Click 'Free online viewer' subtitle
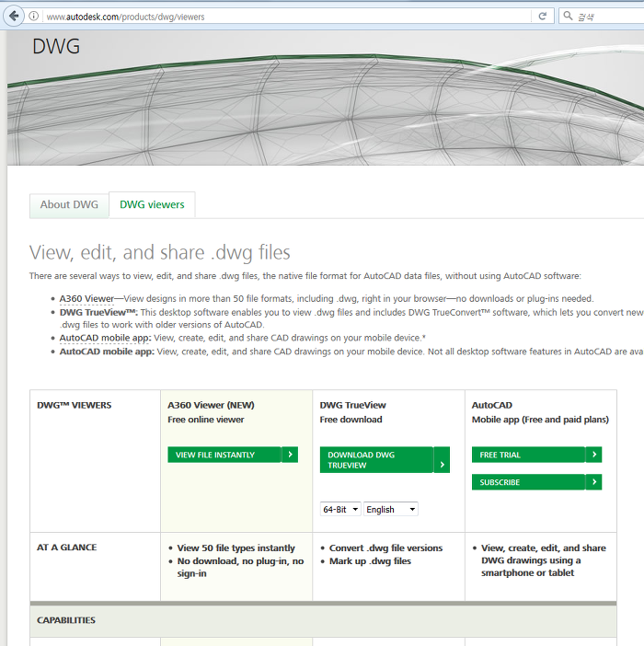644x646 pixels. pos(205,420)
